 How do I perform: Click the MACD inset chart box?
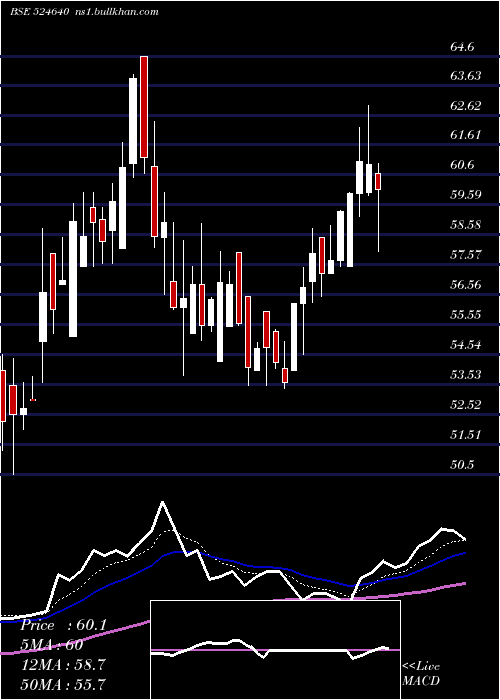click(275, 650)
